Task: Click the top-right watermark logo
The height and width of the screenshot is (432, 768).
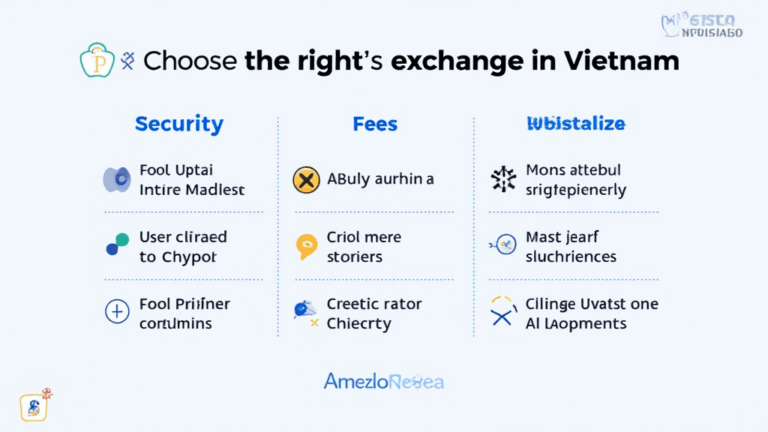Action: [702, 25]
